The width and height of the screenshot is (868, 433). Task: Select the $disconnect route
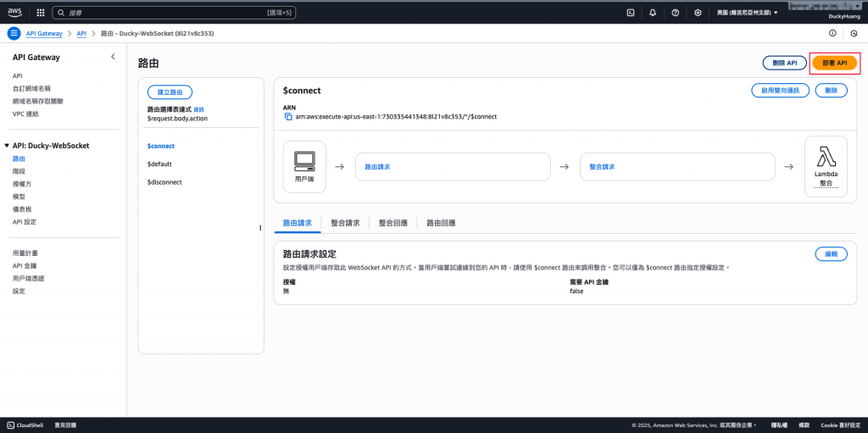164,181
